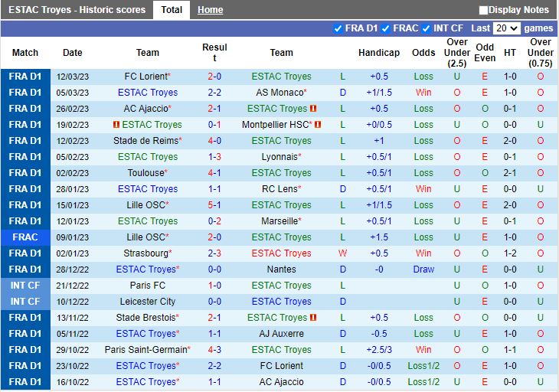Open the 4-3 Paris Saint-Germain result
Viewport: 559px width, 392px height.
[x=214, y=349]
